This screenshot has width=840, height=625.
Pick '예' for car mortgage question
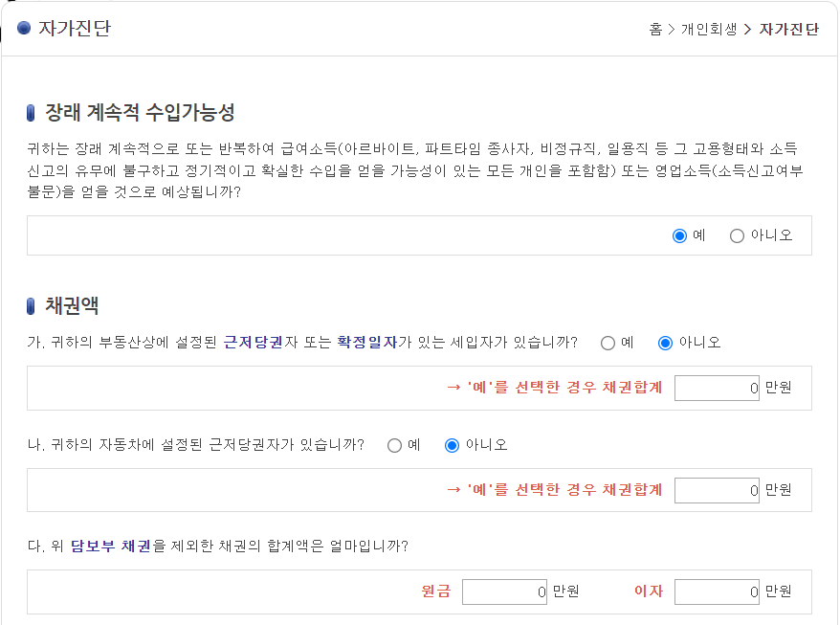[x=394, y=445]
